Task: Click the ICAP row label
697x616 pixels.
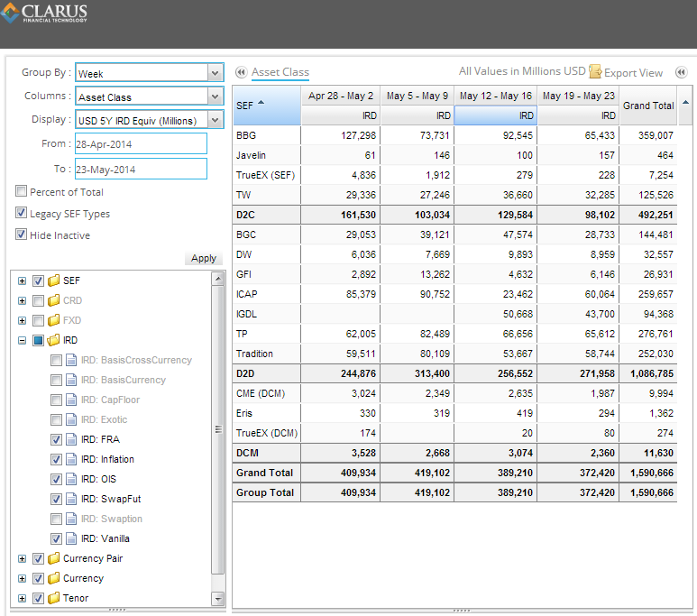Action: point(247,294)
